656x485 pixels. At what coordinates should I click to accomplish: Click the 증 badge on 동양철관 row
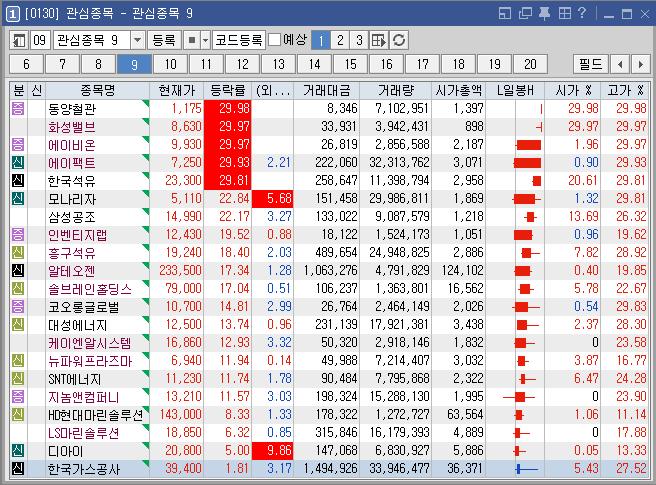pos(18,108)
